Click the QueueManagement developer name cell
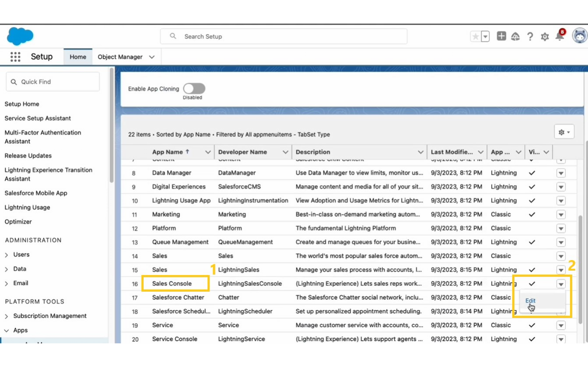The height and width of the screenshot is (367, 588). point(245,242)
